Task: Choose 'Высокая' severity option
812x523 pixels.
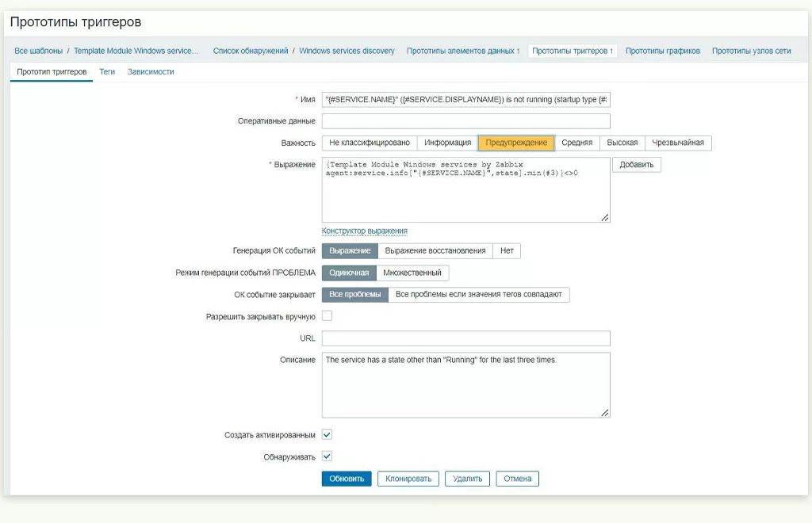Action: (x=622, y=143)
